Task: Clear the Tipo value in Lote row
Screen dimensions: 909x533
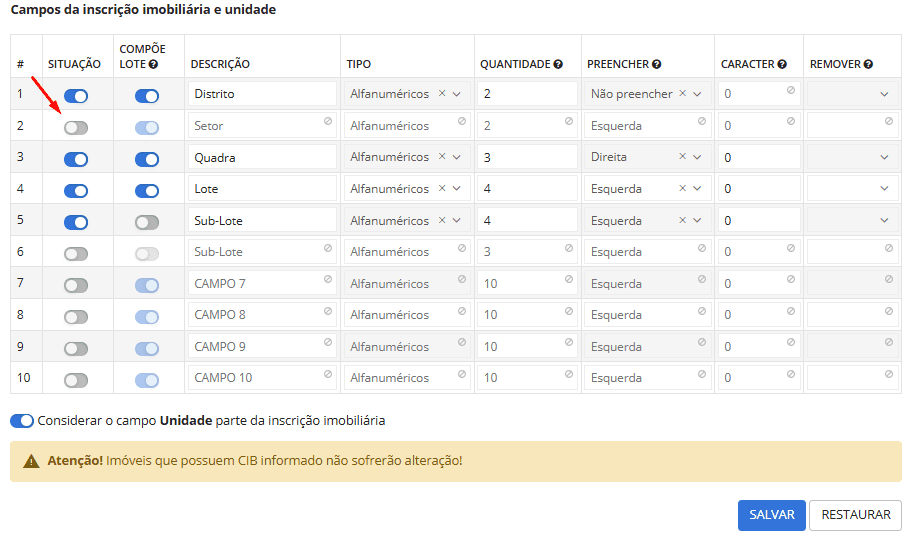Action: pyautogui.click(x=442, y=188)
